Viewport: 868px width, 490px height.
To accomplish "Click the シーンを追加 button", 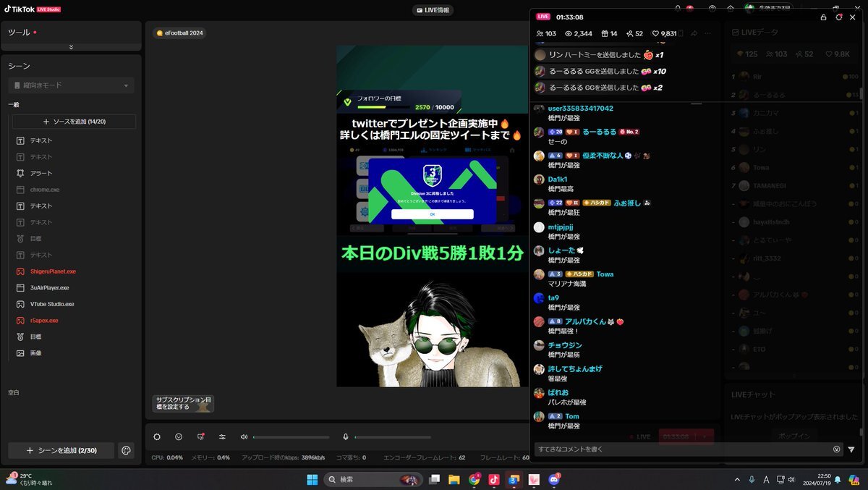I will 61,450.
